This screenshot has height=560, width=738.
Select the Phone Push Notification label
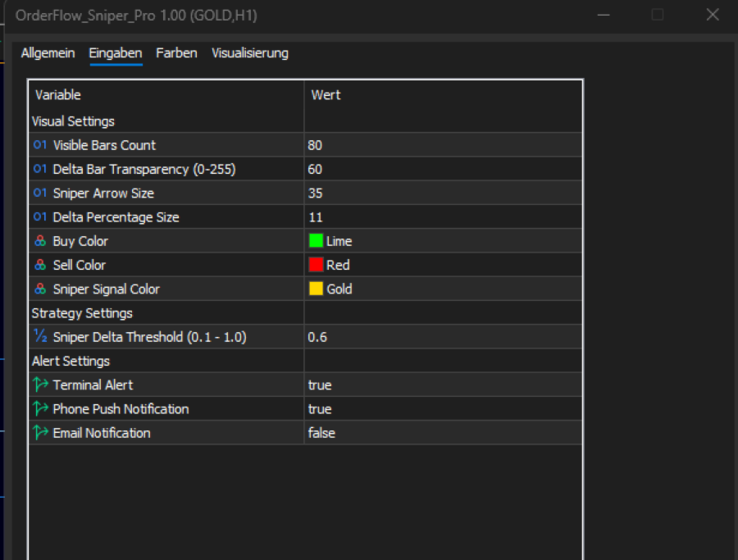(x=121, y=409)
